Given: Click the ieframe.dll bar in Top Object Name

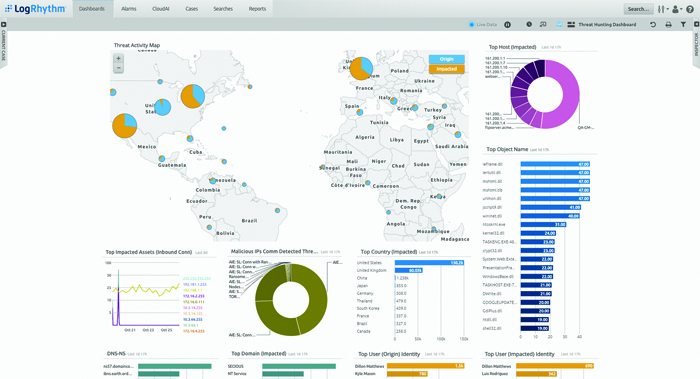Looking at the screenshot, I should pyautogui.click(x=555, y=164).
